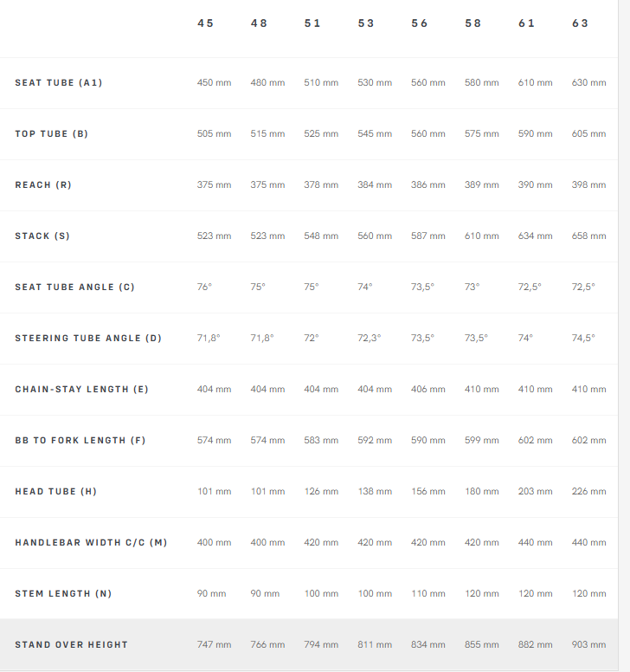Click the HEAD TUBE (H) row label
The image size is (630, 672).
pos(56,492)
